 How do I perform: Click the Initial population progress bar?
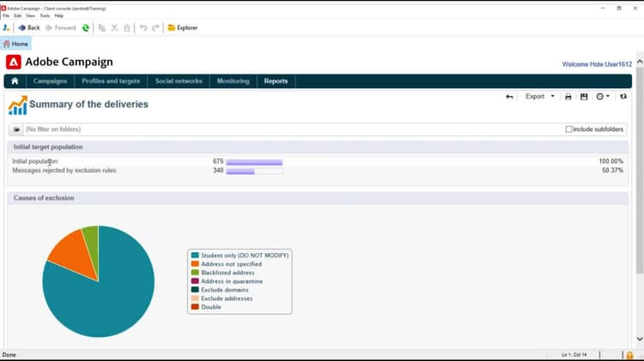254,162
